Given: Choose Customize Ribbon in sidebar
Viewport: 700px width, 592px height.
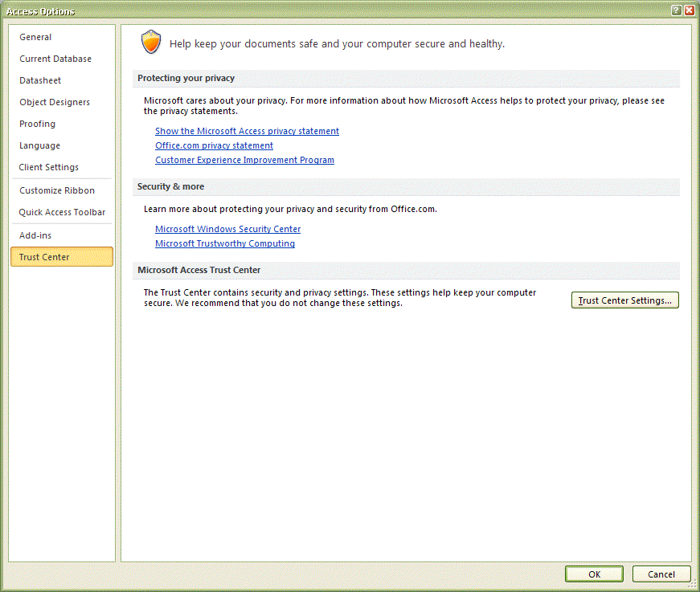Looking at the screenshot, I should point(57,190).
